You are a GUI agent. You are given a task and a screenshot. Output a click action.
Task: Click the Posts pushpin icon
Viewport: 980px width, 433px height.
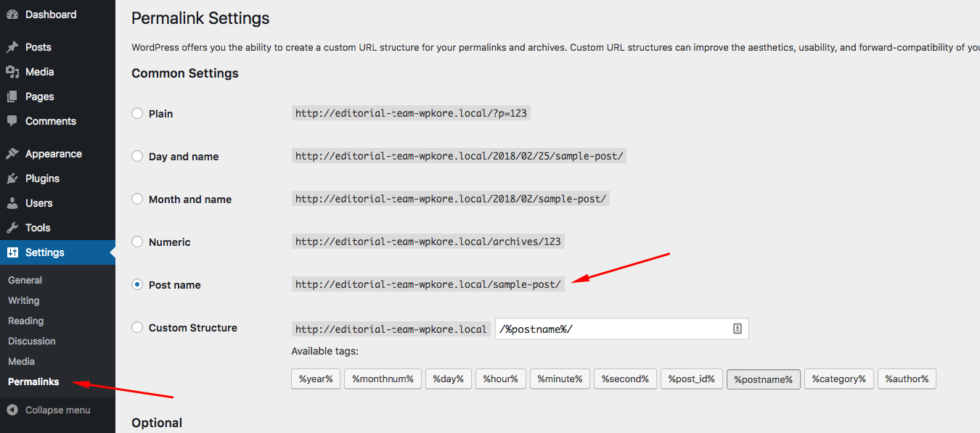12,47
